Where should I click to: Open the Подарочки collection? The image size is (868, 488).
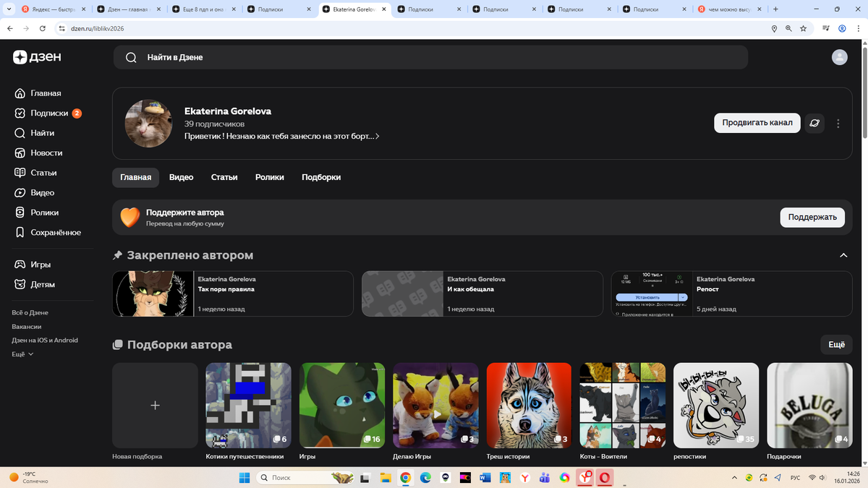click(809, 406)
